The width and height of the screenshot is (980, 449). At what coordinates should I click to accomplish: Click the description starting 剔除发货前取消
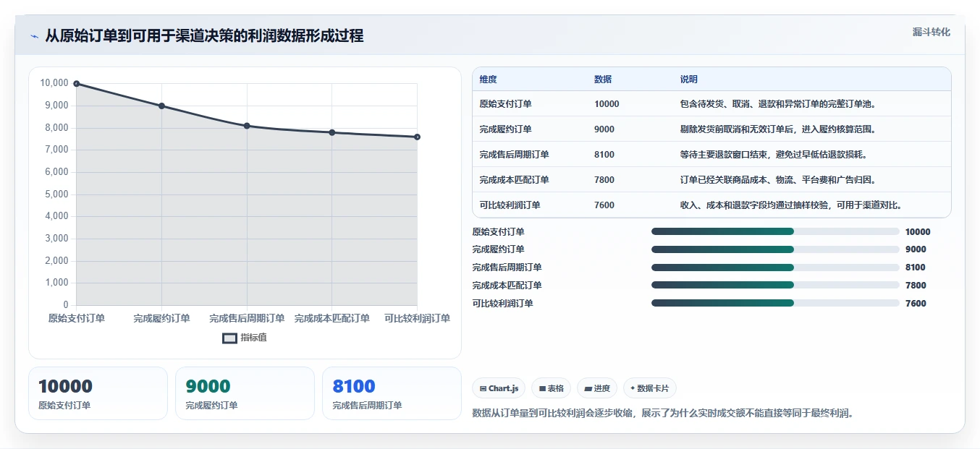pos(780,129)
